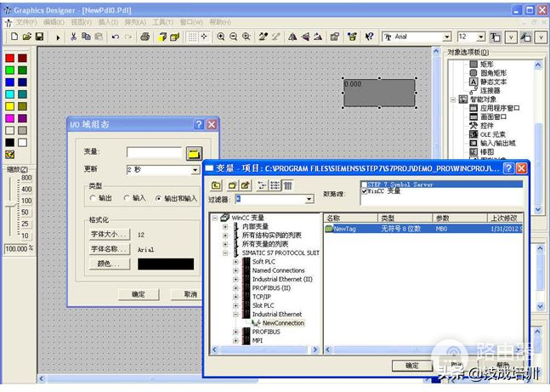Click the 字体大小 button
Image resolution: width=550 pixels, height=392 pixels.
(109, 234)
